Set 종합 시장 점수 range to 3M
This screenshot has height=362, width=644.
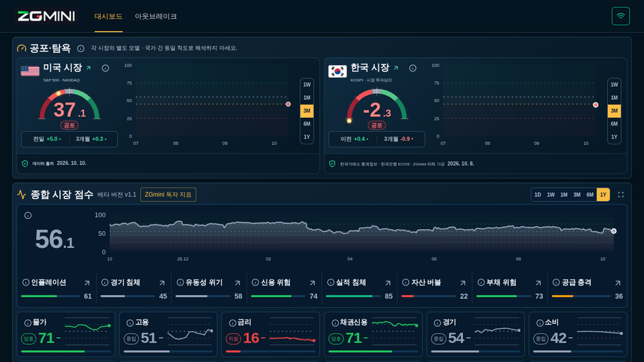[577, 194]
